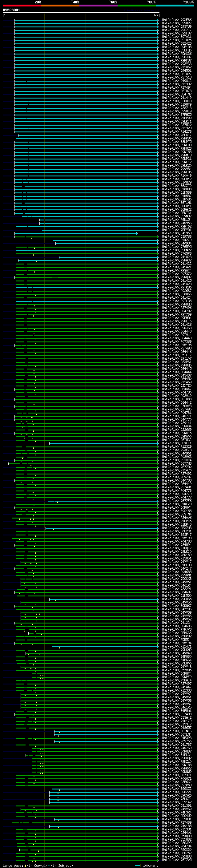This screenshot has height=868, width=197.
Task: Select hit UniRef100_Q677F6
Action: pyautogui.click(x=176, y=501)
